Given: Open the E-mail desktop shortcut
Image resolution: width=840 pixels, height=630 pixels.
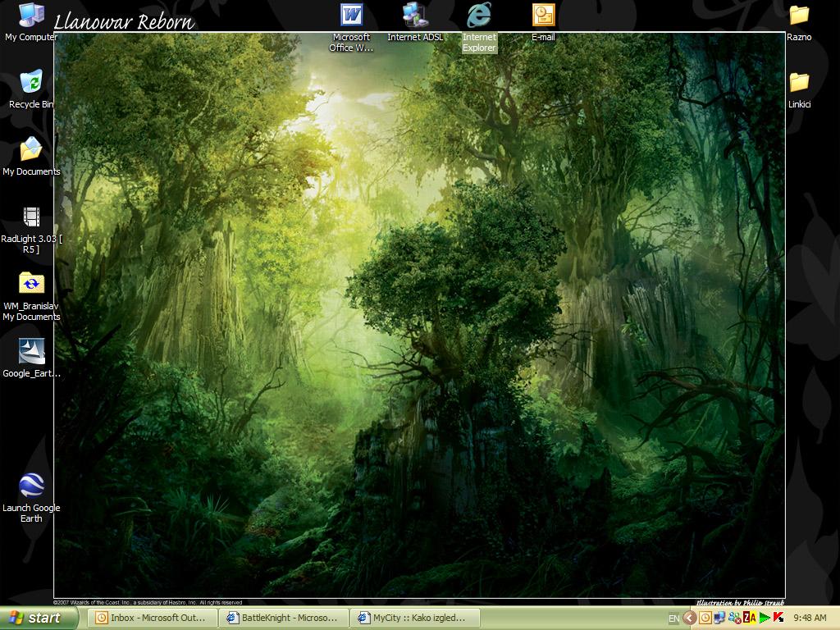Looking at the screenshot, I should (543, 16).
